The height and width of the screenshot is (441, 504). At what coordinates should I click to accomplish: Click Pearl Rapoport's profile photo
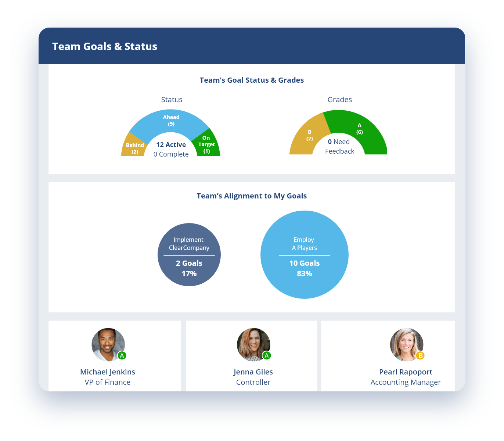pos(407,345)
